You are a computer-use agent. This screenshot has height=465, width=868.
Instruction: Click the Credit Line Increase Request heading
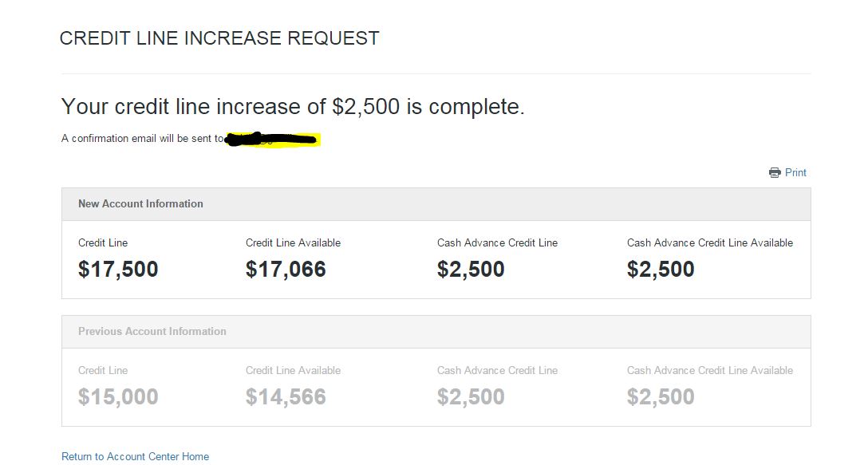pyautogui.click(x=219, y=38)
